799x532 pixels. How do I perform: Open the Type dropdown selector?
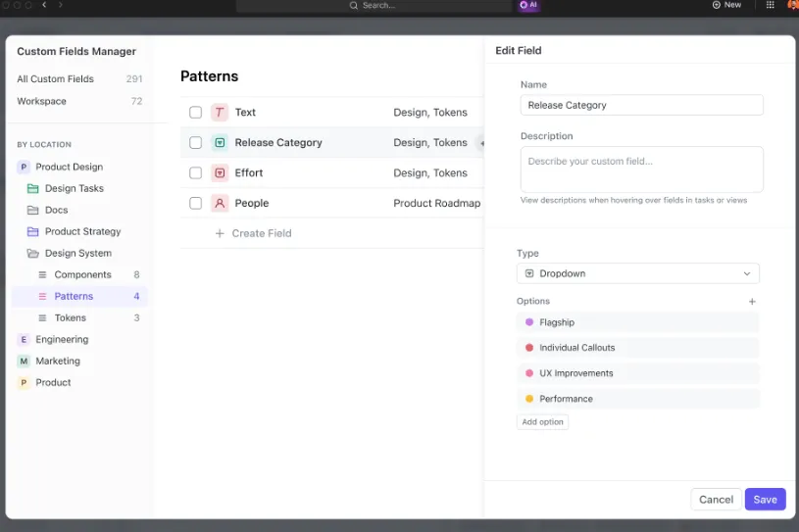point(638,273)
